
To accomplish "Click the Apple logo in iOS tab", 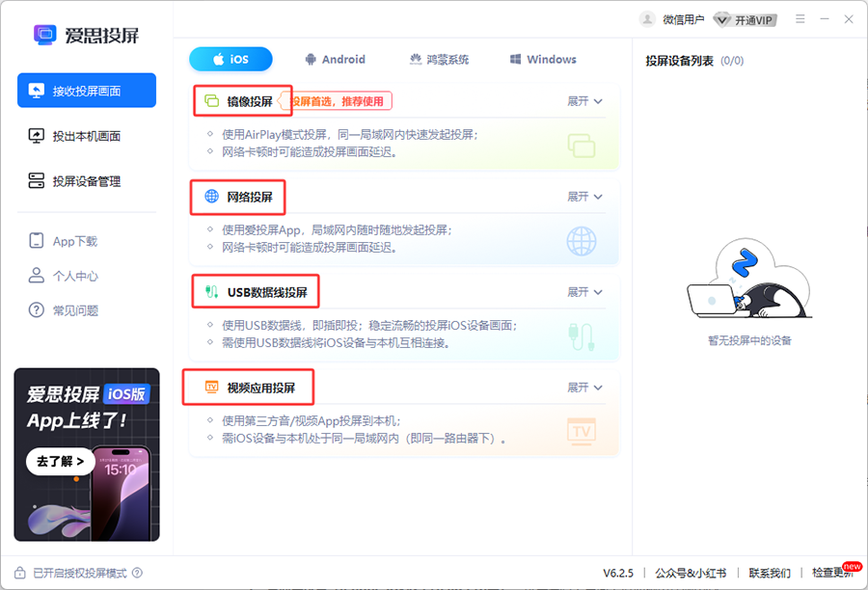I will pyautogui.click(x=219, y=59).
